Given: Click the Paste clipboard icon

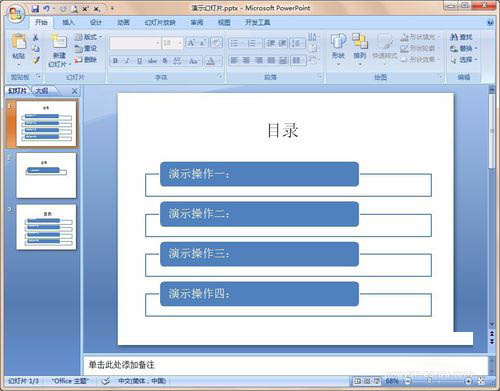Looking at the screenshot, I should click(x=19, y=42).
